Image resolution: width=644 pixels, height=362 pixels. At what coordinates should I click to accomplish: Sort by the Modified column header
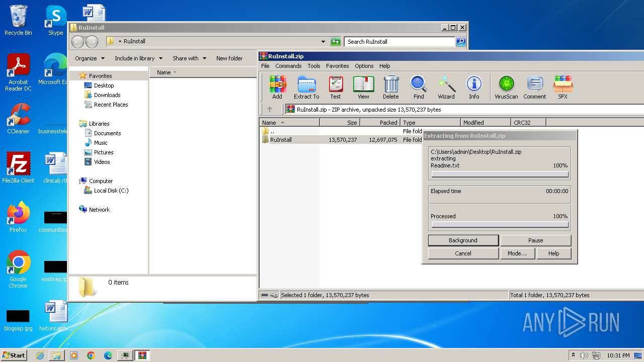(x=486, y=123)
